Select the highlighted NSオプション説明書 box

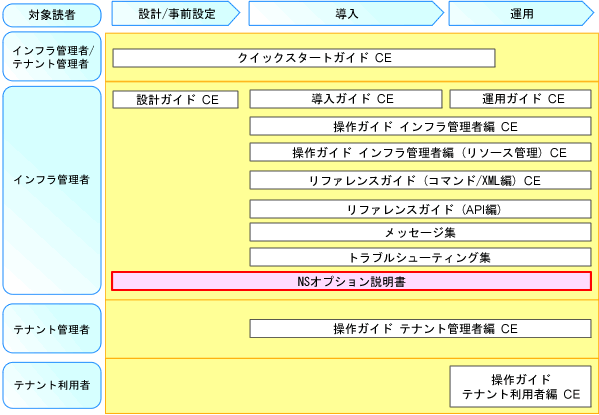[x=352, y=282]
